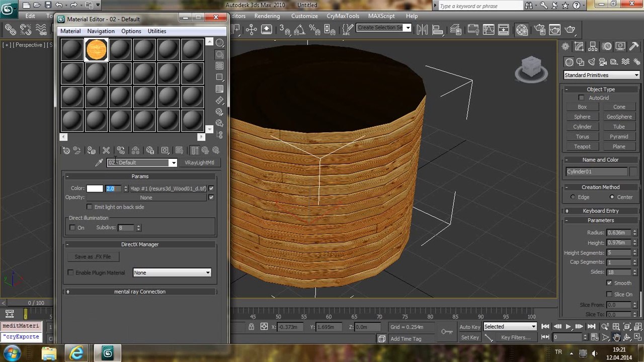The height and width of the screenshot is (362, 644).
Task: Enable Emit light on back side
Action: [90, 207]
